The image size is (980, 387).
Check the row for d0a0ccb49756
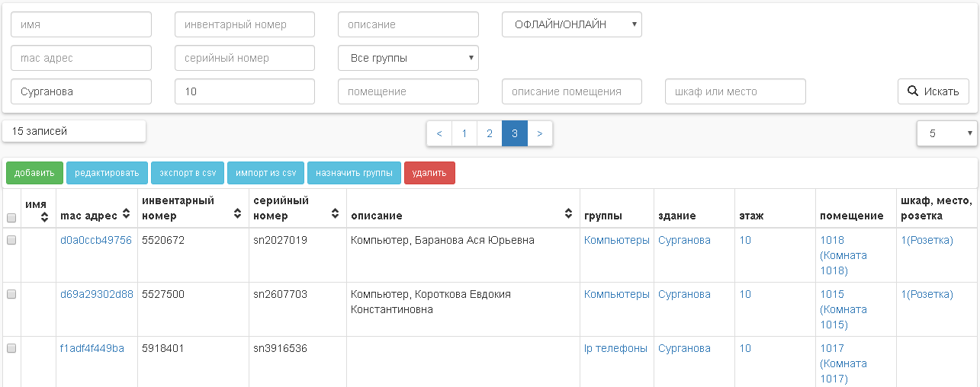coord(11,240)
